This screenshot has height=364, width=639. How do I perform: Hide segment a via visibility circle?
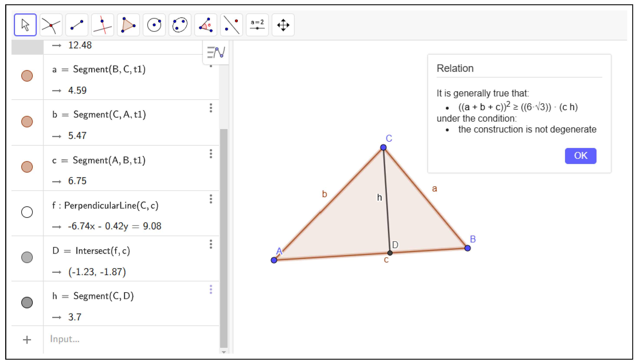[27, 76]
